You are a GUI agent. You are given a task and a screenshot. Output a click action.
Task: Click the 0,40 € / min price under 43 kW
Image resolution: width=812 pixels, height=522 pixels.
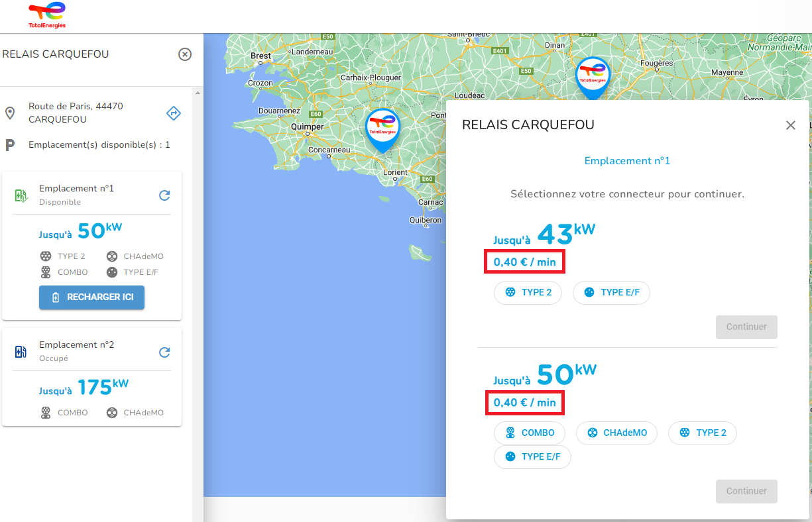pyautogui.click(x=525, y=262)
